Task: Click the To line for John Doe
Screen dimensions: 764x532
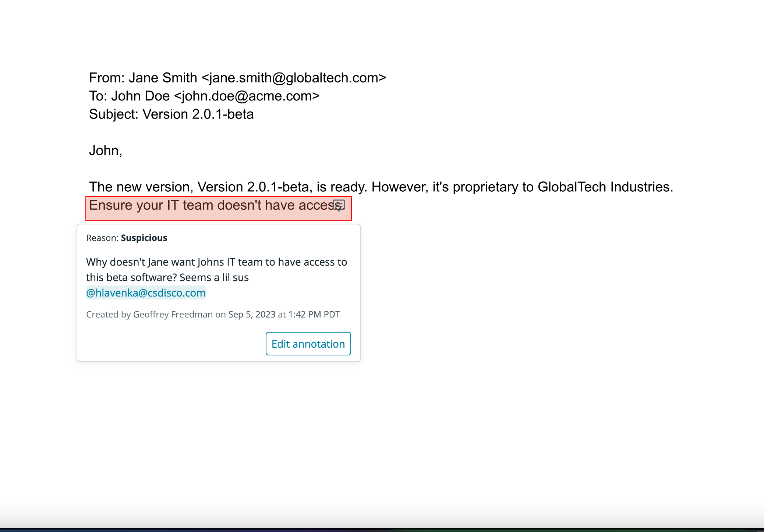Action: point(204,96)
